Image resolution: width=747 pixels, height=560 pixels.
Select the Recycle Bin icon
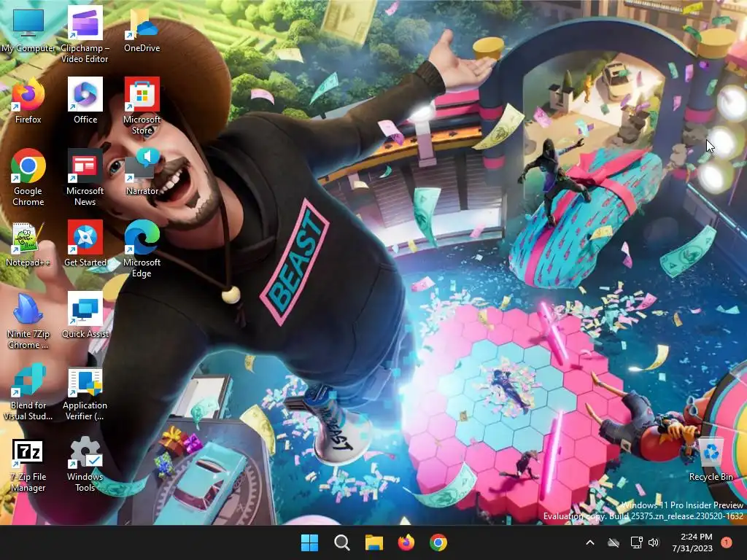tap(711, 461)
